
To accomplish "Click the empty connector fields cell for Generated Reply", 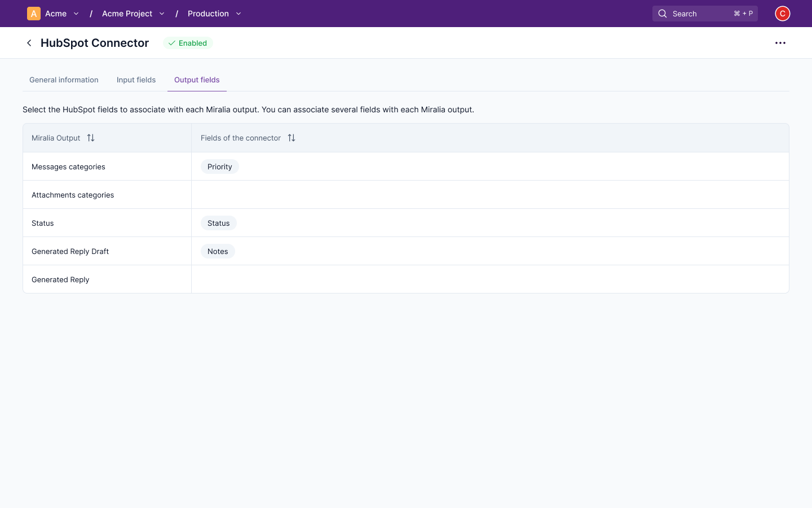I will pyautogui.click(x=490, y=279).
